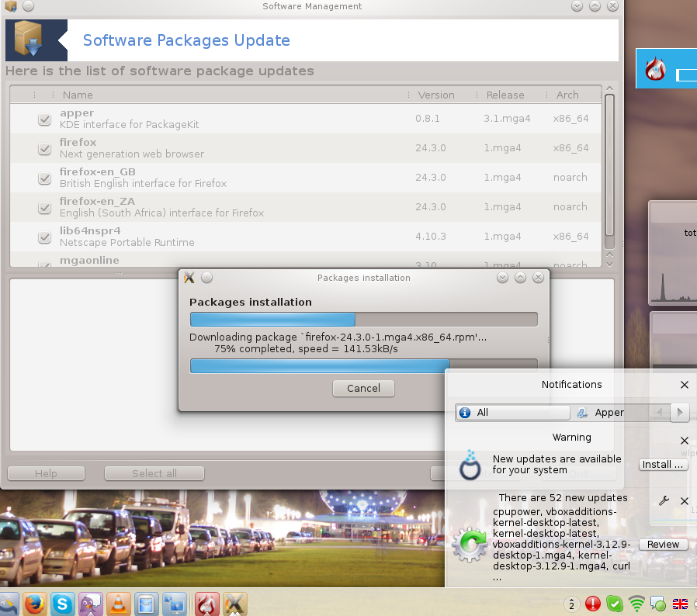Click the sticky pin button on Software Management titlebar

(x=29, y=5)
